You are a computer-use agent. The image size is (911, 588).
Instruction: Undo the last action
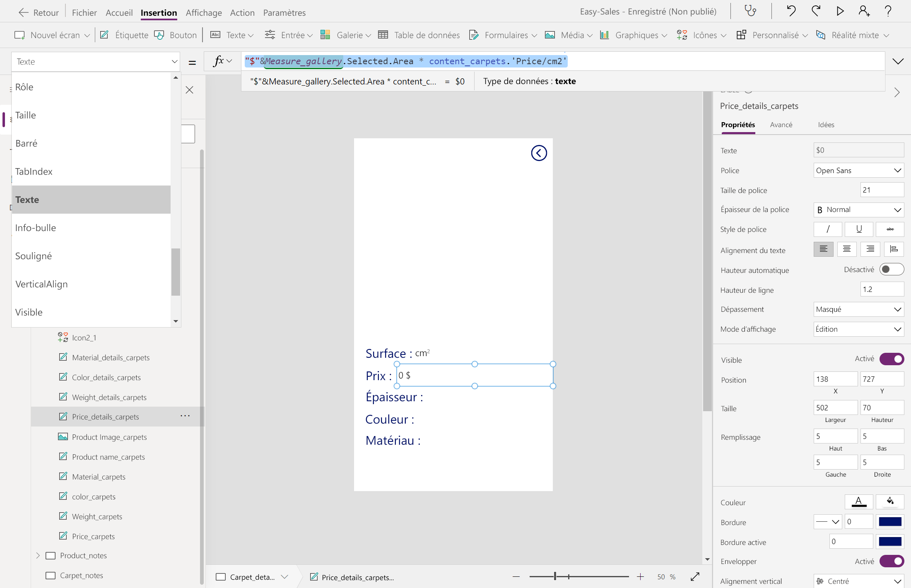coord(791,11)
